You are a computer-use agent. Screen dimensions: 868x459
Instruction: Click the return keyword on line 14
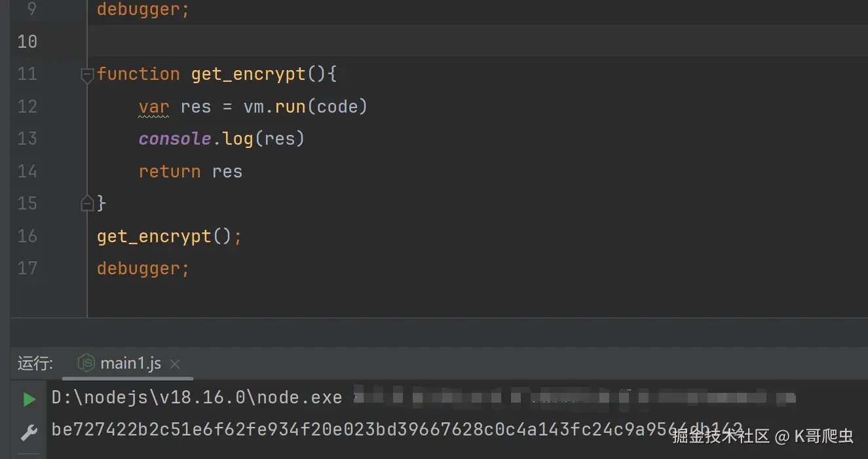(x=170, y=172)
